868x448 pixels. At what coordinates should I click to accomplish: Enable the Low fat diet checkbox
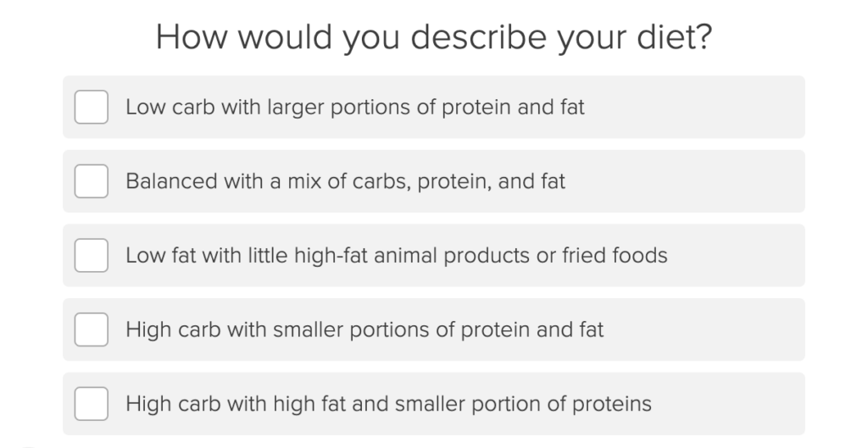click(92, 256)
